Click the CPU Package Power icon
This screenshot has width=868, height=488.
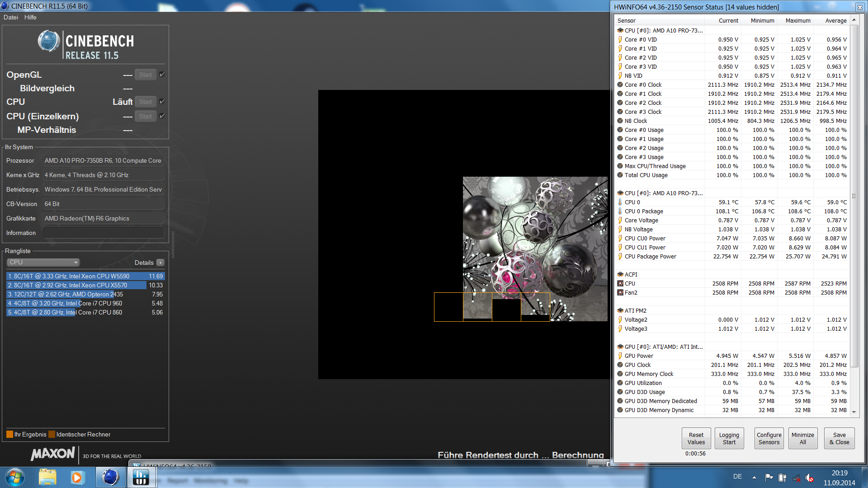(x=620, y=257)
